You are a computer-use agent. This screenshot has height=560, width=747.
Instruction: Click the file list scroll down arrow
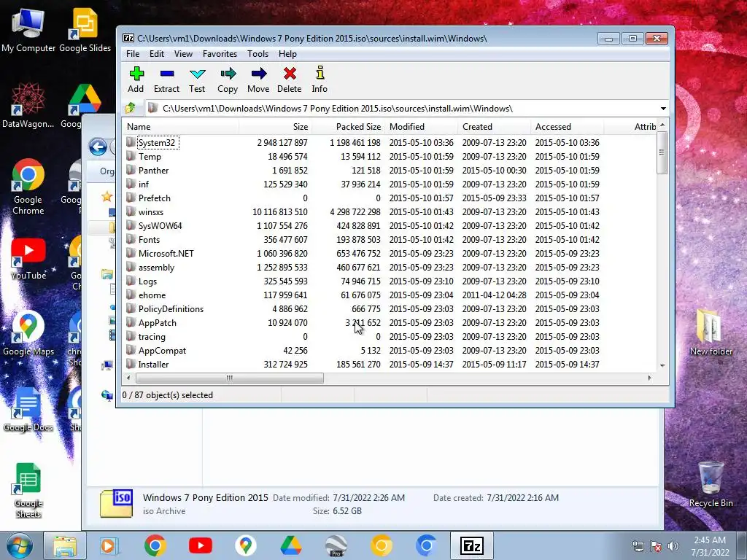tap(662, 365)
